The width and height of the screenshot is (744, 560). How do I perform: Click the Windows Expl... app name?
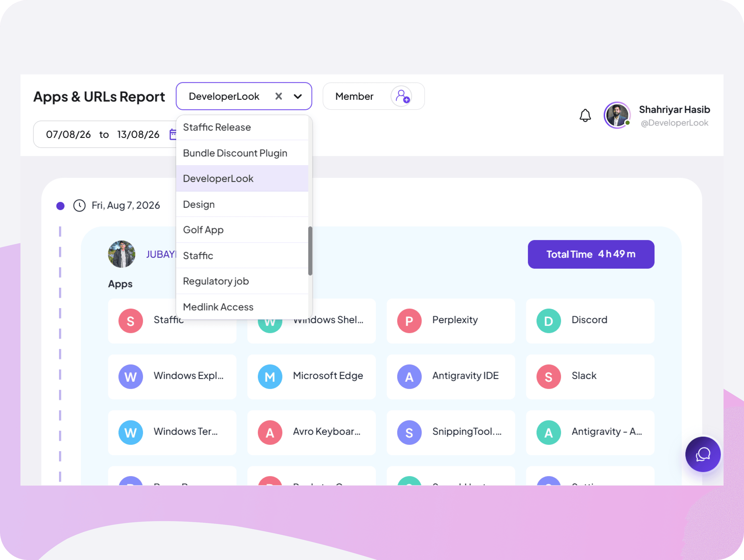188,375
